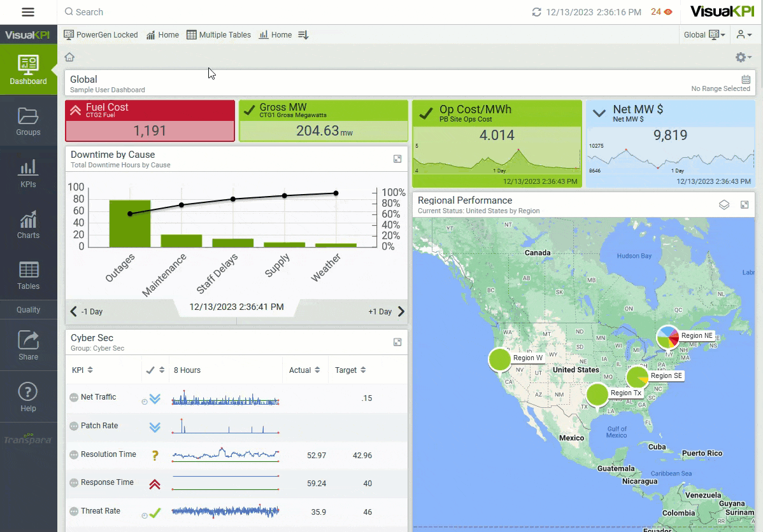The height and width of the screenshot is (532, 763).
Task: Click the Maintenance bar in chart
Action: [x=182, y=241]
